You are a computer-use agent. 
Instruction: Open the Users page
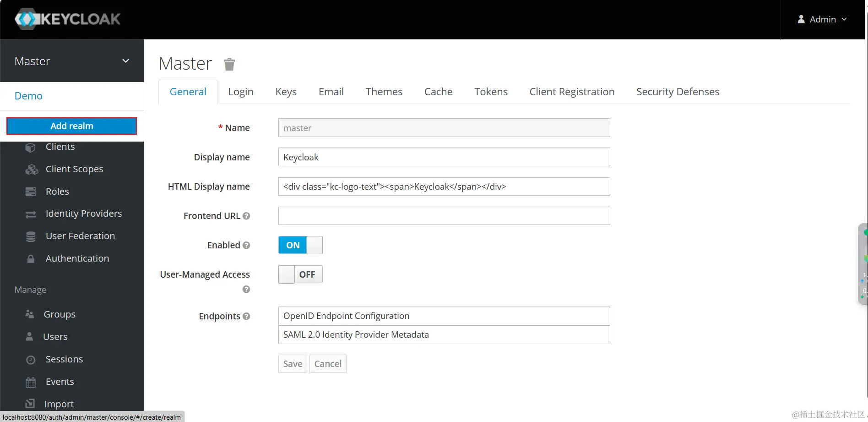55,337
